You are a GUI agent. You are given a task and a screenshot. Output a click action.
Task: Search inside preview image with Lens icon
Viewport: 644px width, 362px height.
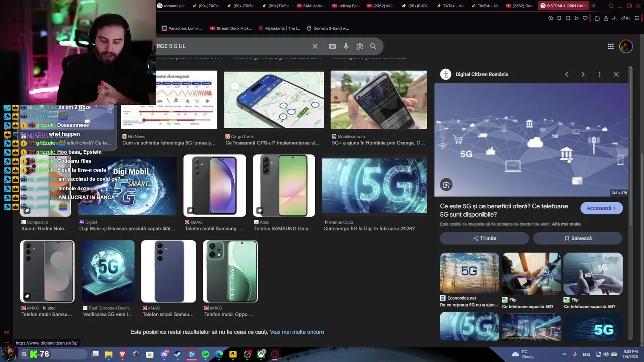[x=446, y=185]
